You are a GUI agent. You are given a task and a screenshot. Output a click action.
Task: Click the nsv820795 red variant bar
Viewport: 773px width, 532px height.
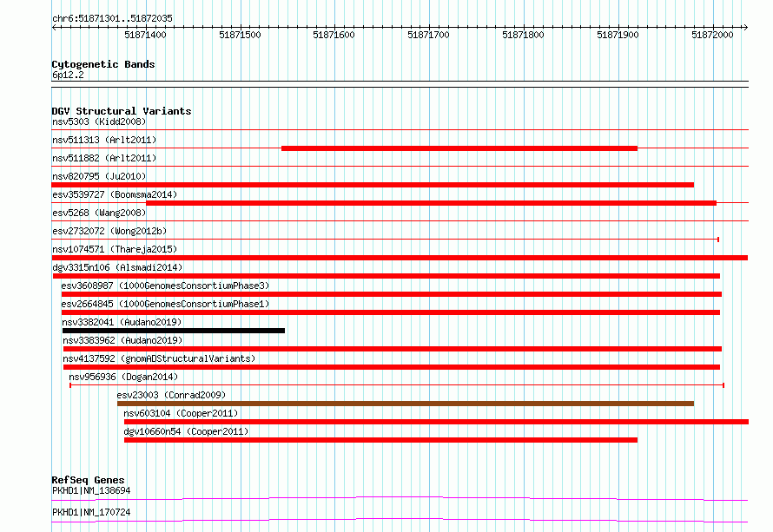click(373, 185)
